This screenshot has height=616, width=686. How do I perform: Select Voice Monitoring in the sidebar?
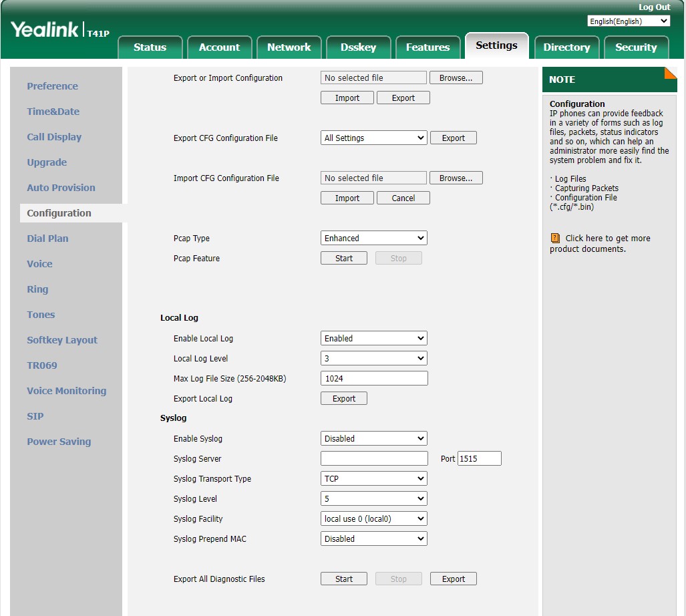click(x=66, y=391)
